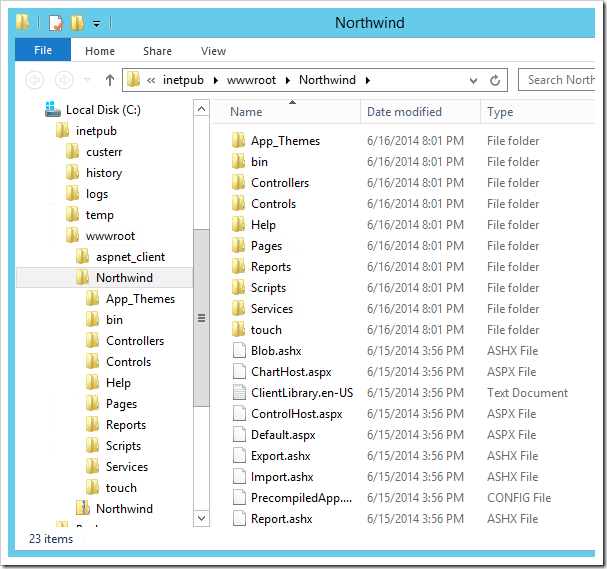This screenshot has height=569, width=607.
Task: Select the Default.aspx file icon
Action: coord(239,434)
